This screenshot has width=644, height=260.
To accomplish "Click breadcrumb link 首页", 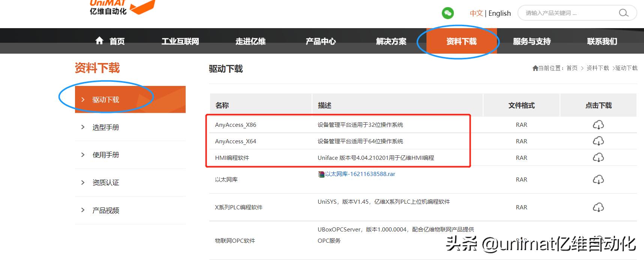I will (x=572, y=68).
